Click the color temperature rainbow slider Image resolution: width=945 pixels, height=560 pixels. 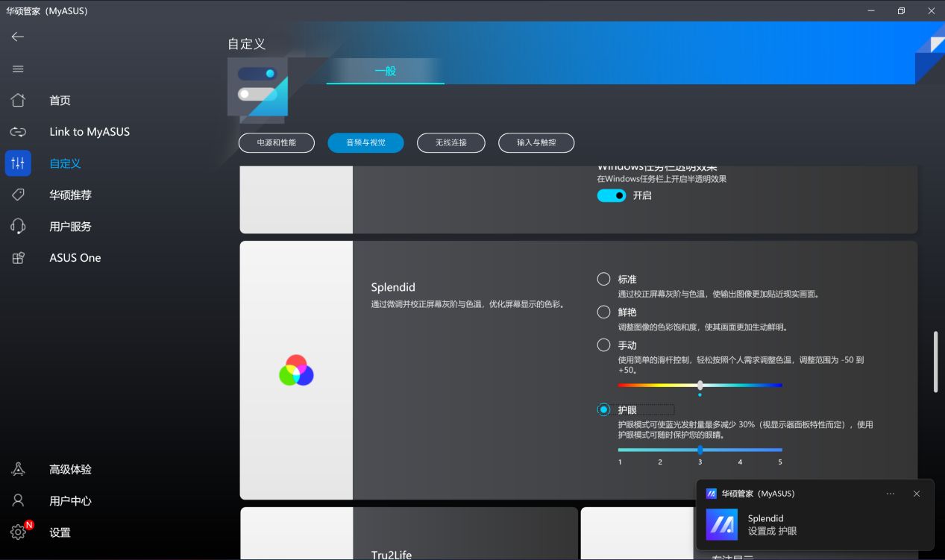pos(700,386)
